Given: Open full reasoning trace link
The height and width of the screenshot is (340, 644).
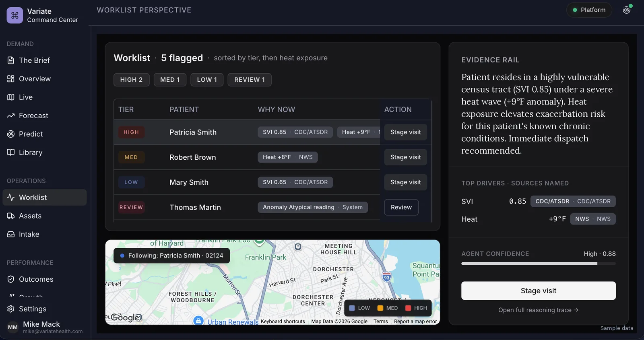Looking at the screenshot, I should pos(539,310).
